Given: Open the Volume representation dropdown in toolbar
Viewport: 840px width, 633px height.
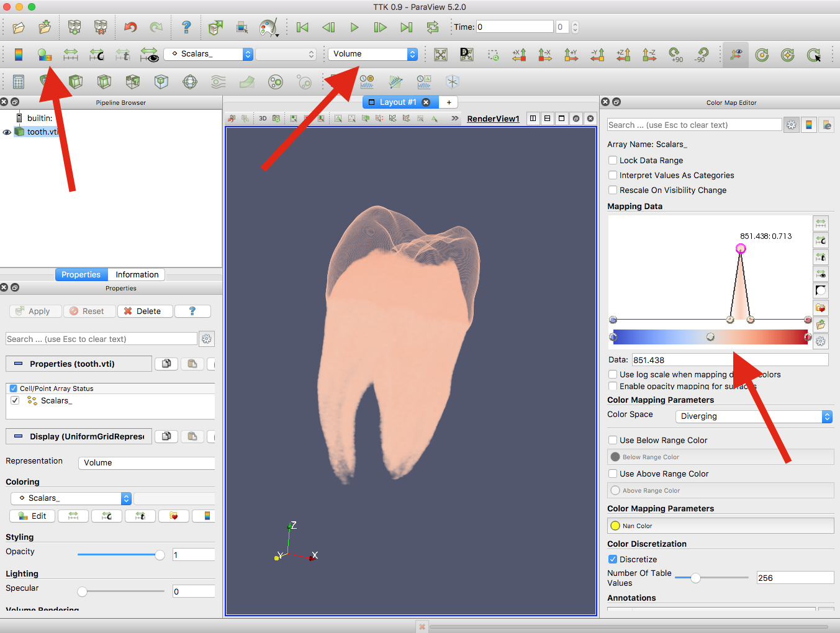Looking at the screenshot, I should tap(373, 54).
